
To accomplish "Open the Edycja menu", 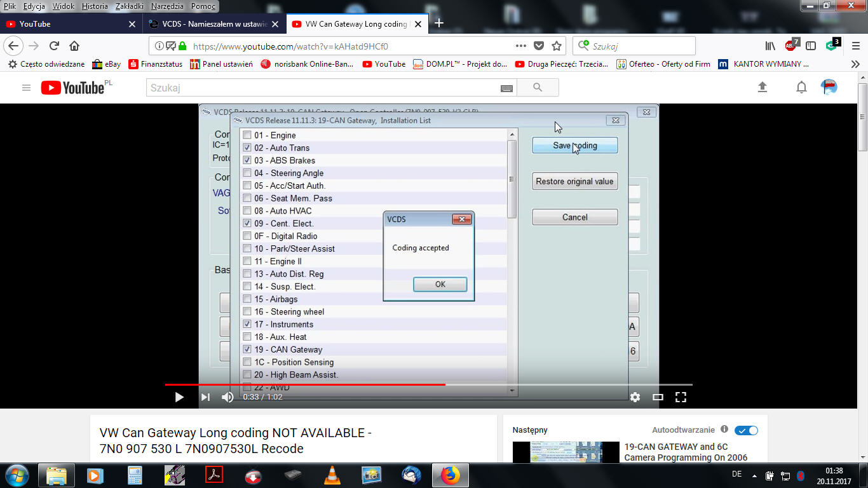I will tap(33, 6).
